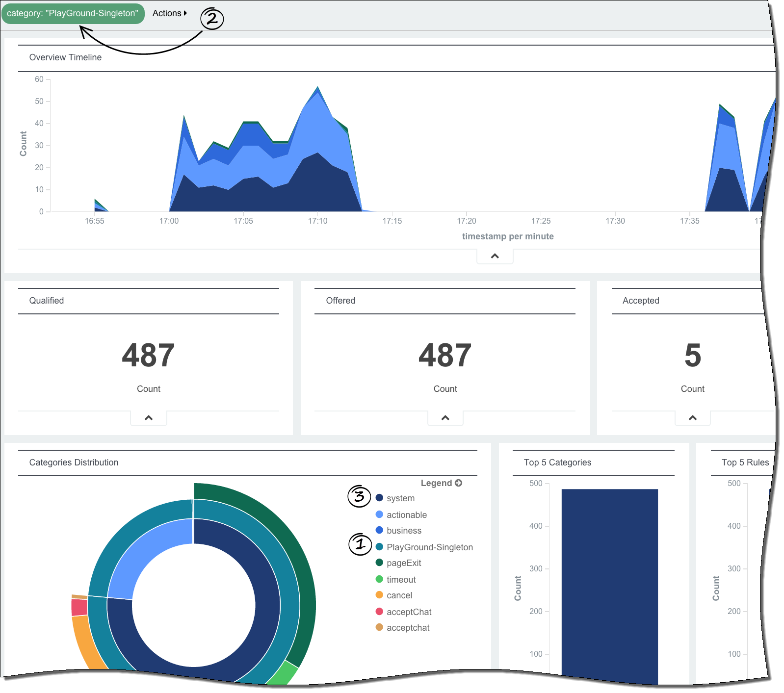Viewport: 784px width, 693px height.
Task: Click the timeout legend green dot
Action: tap(379, 579)
